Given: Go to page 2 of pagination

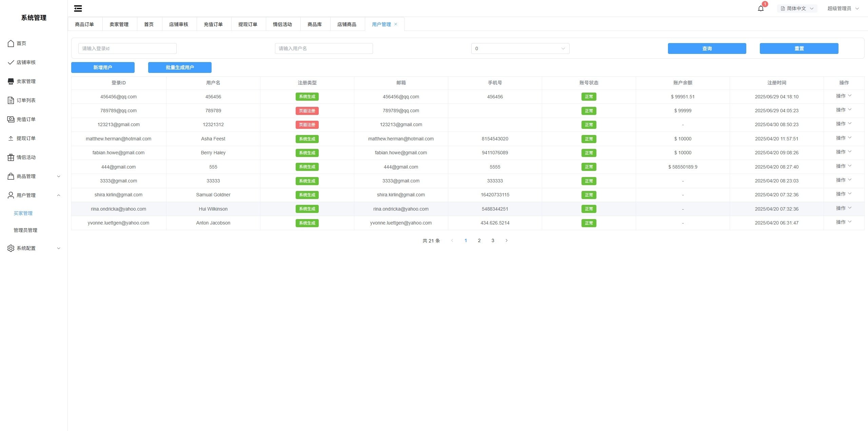Looking at the screenshot, I should pos(479,240).
